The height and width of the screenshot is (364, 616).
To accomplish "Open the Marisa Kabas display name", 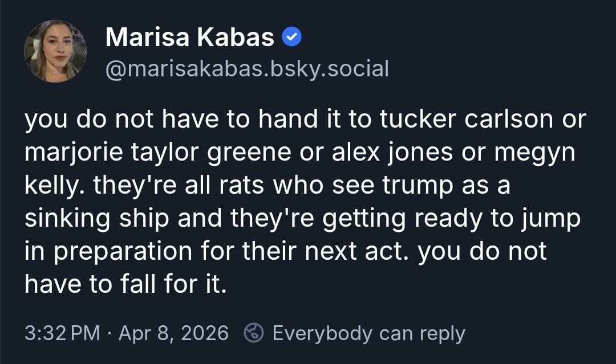I will 190,38.
